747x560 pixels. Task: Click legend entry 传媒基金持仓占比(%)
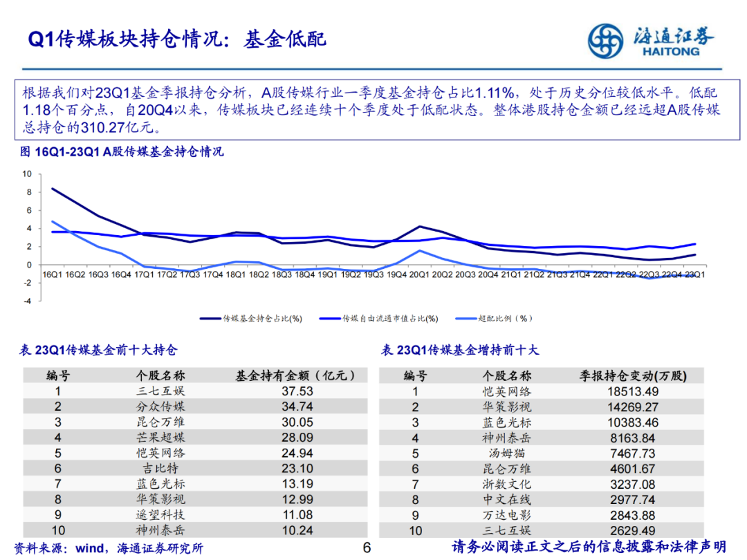[x=251, y=319]
